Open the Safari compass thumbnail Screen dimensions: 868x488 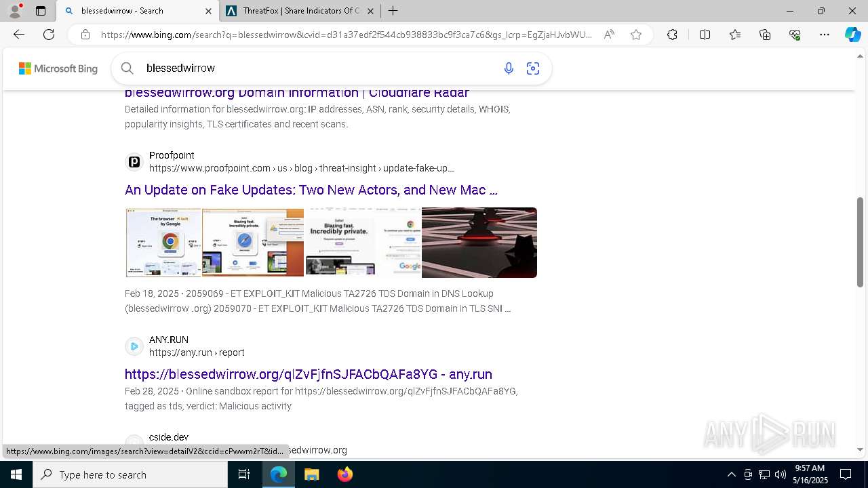click(253, 243)
